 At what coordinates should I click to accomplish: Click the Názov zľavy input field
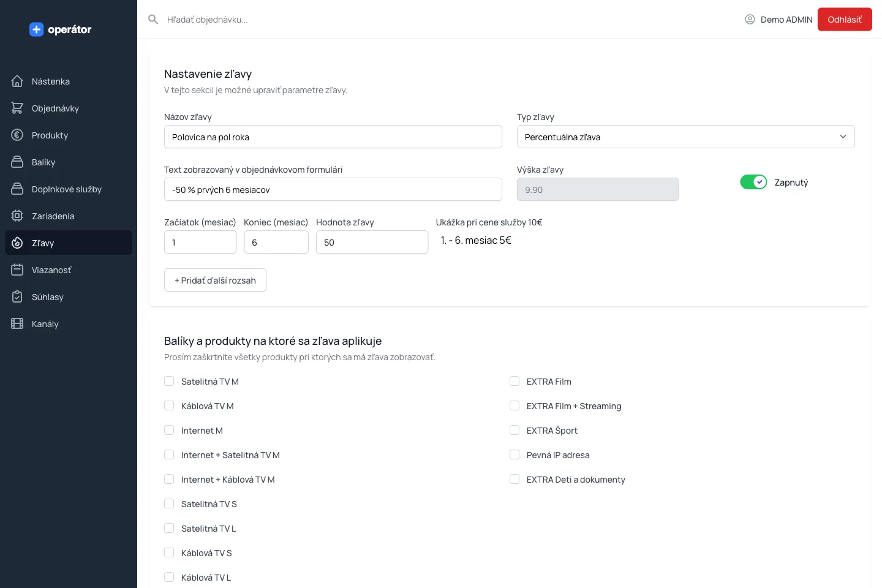click(333, 137)
